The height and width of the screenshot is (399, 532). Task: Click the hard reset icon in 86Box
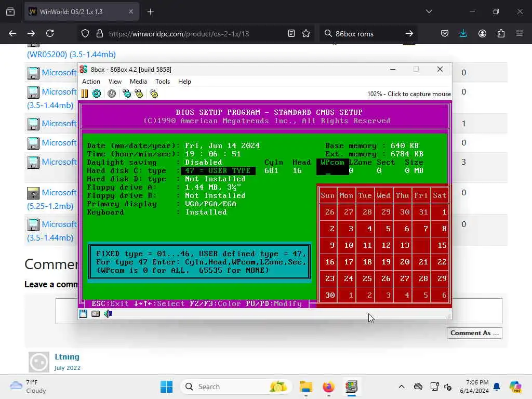[x=97, y=94]
